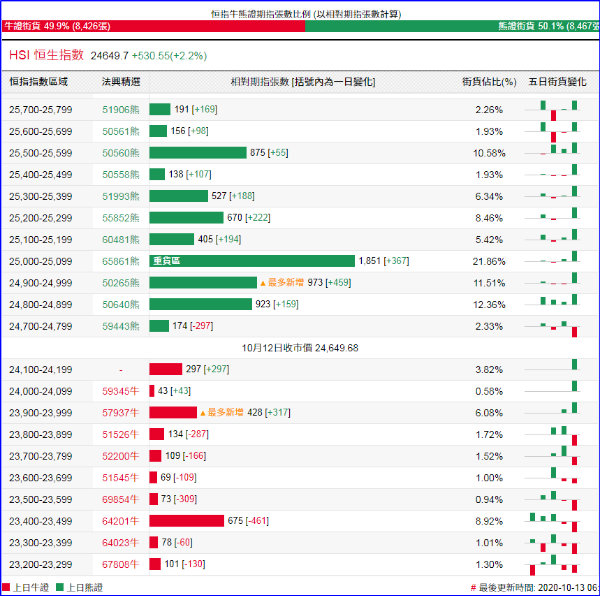600x596 pixels.
Task: Select the percentage 12.36%
Action: 489,305
